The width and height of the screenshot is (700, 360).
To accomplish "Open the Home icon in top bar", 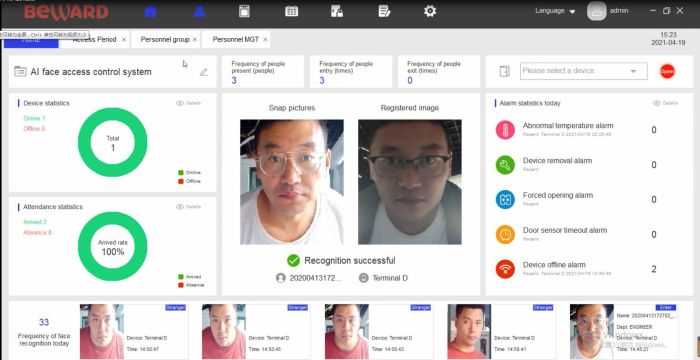I will click(150, 11).
